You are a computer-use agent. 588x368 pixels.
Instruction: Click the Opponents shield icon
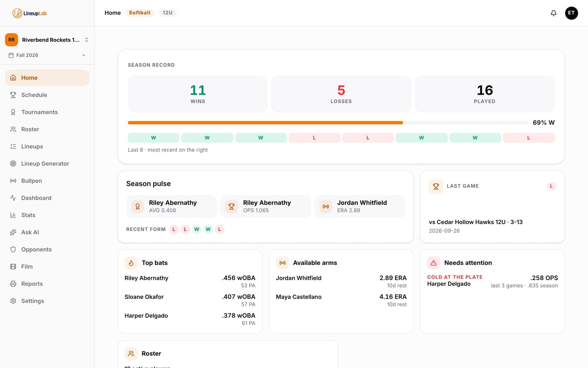[x=13, y=250]
